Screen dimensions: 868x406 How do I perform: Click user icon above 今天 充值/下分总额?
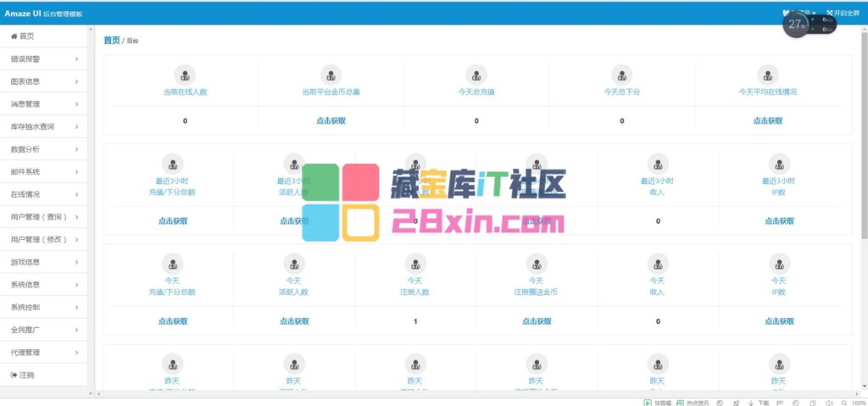(173, 264)
